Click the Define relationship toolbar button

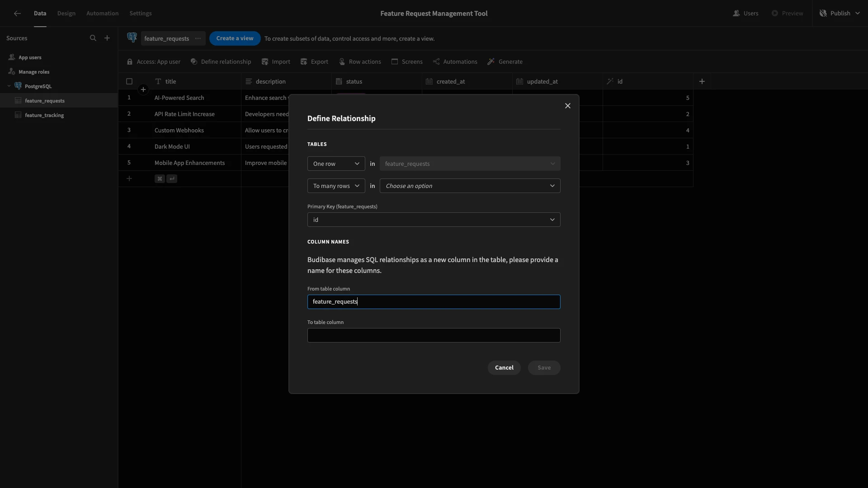click(x=221, y=62)
